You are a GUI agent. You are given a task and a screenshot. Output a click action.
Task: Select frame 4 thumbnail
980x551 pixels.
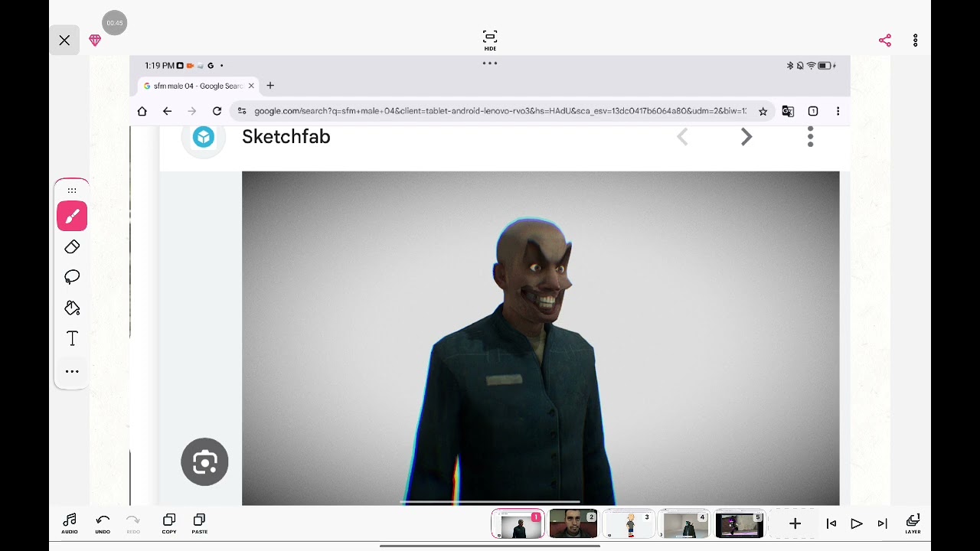(684, 524)
